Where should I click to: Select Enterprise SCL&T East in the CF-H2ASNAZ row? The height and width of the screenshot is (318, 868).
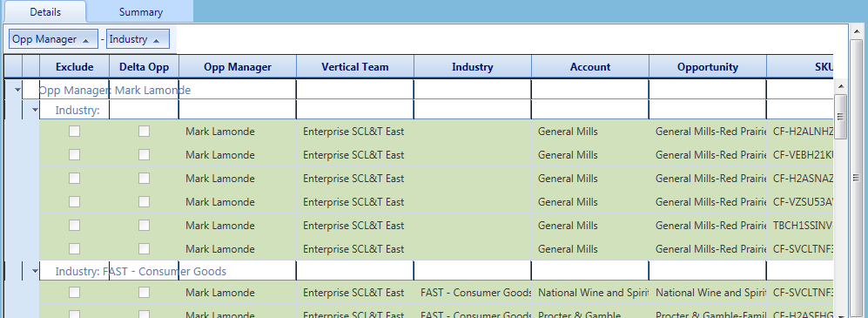pyautogui.click(x=355, y=179)
